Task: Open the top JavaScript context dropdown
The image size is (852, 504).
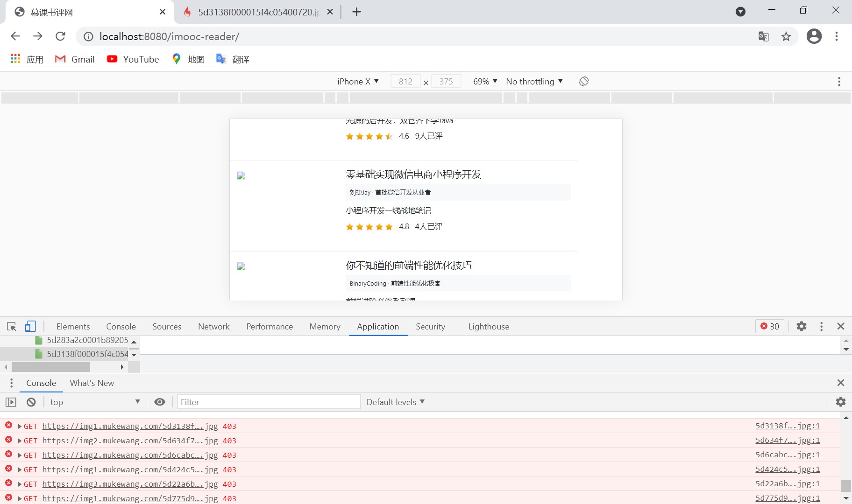Action: coord(95,402)
